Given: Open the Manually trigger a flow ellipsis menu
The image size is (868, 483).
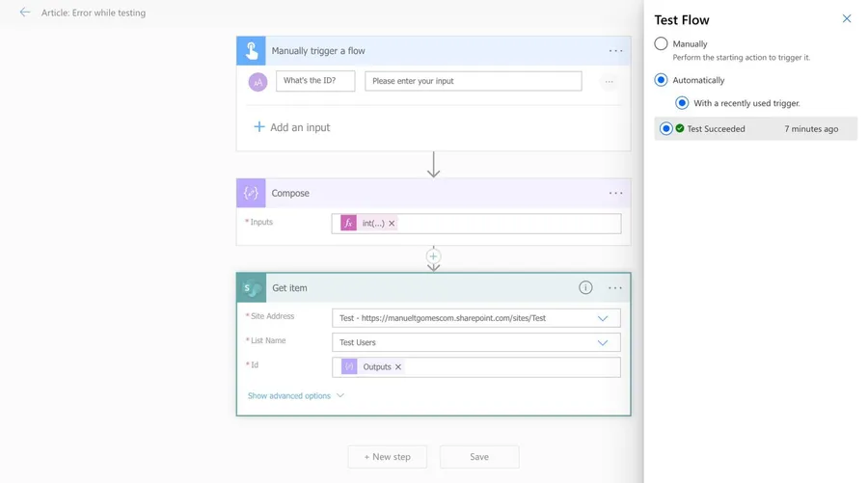Looking at the screenshot, I should tap(615, 51).
